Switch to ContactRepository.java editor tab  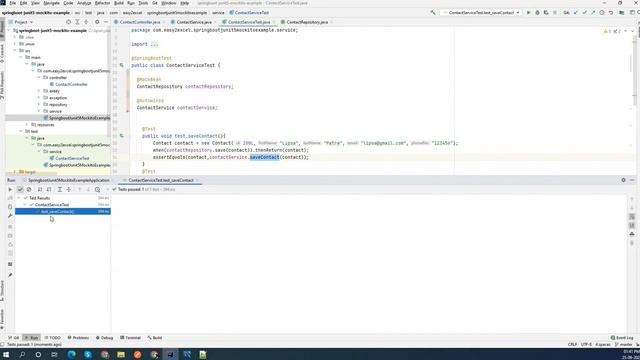307,22
